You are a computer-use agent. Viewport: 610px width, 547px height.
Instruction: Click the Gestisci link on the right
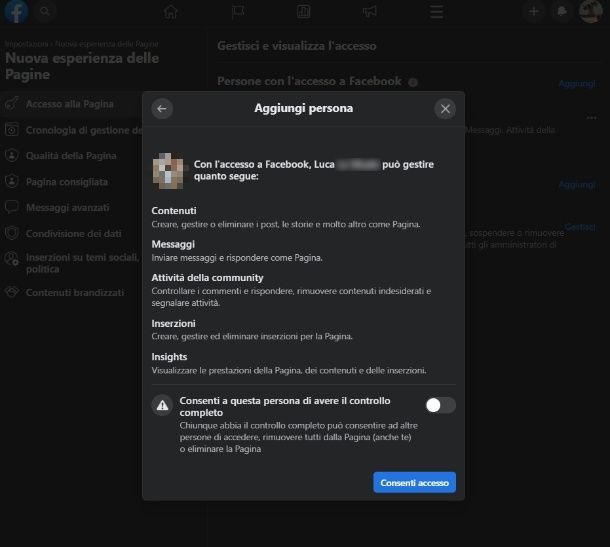click(580, 227)
